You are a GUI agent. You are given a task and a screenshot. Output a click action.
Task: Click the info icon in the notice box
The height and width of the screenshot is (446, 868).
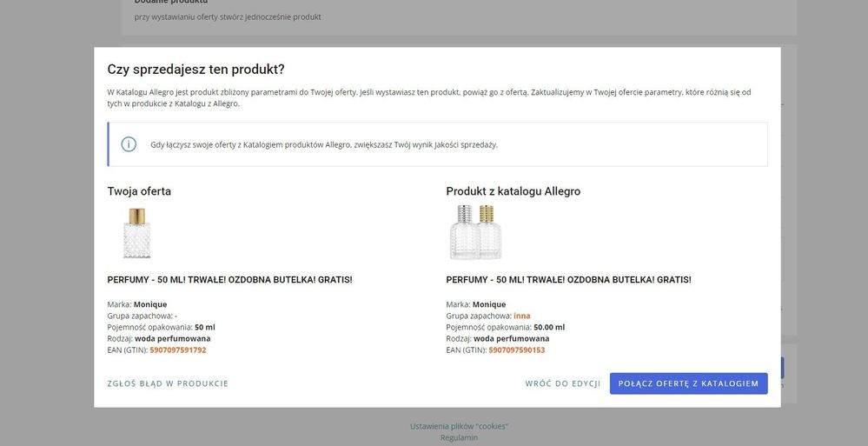pos(129,144)
